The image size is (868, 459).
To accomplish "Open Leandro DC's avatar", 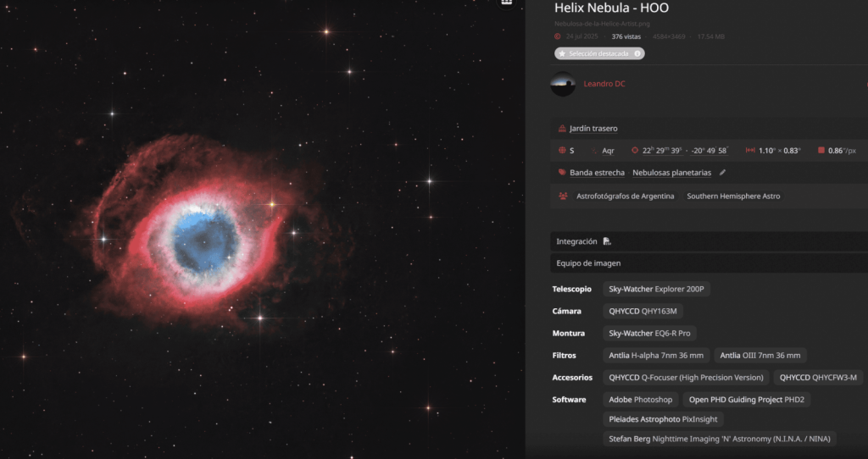I will 563,84.
